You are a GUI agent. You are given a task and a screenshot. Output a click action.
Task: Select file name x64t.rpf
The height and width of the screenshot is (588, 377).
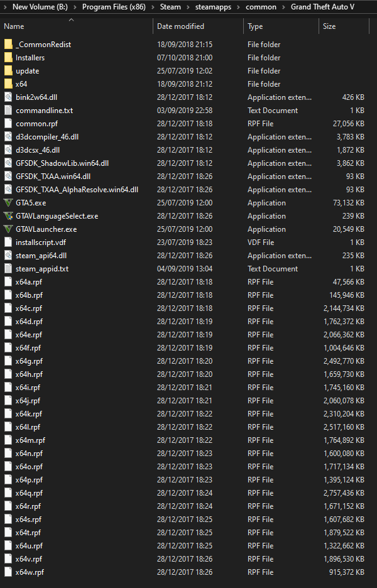[28, 533]
